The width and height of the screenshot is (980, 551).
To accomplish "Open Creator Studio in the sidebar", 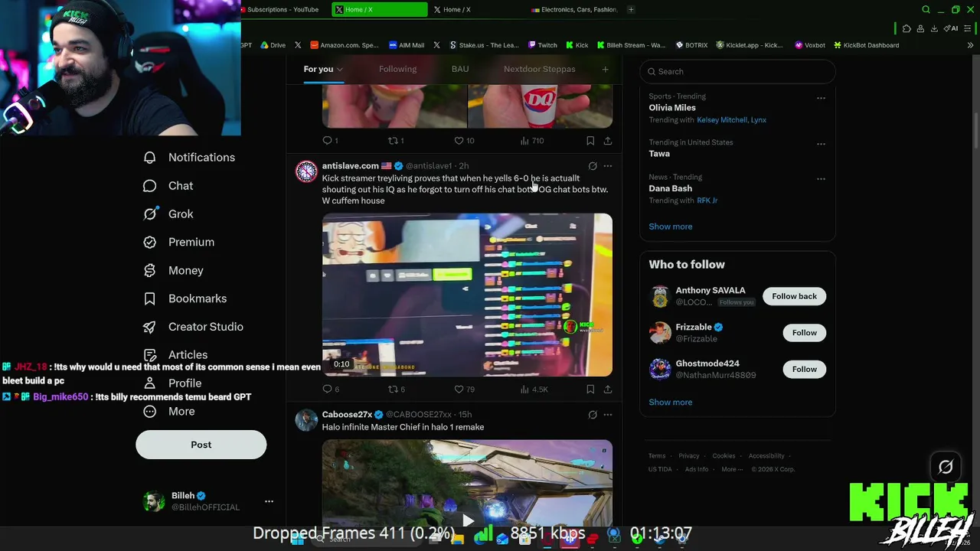I will [194, 327].
